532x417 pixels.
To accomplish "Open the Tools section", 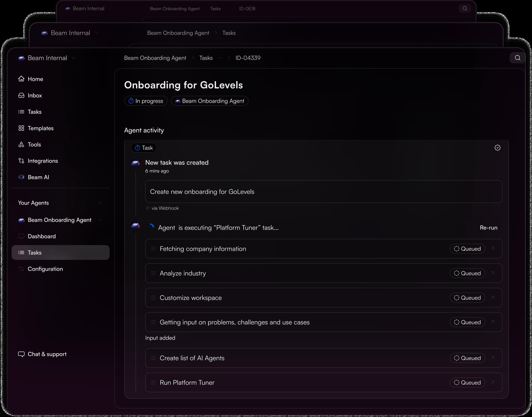I will tap(34, 144).
